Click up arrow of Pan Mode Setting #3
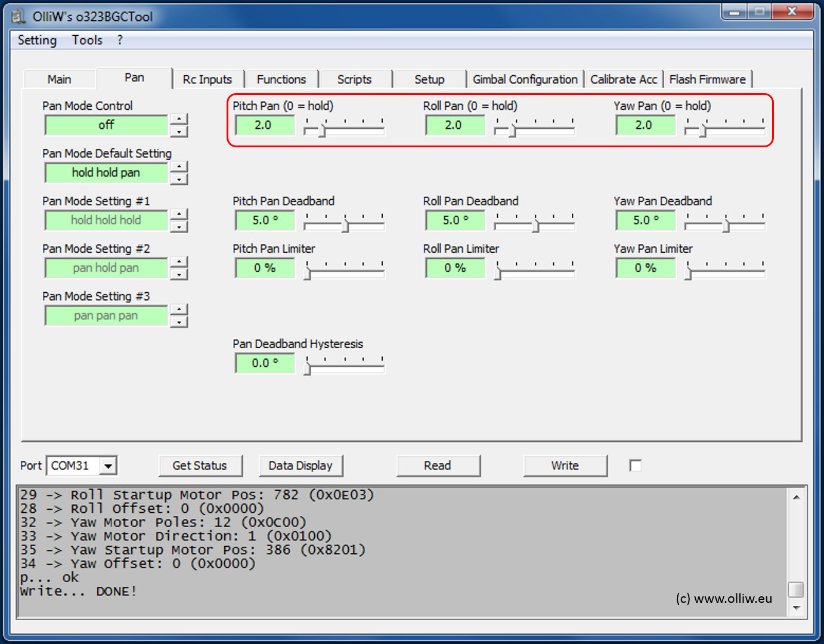This screenshot has width=824, height=644. pyautogui.click(x=179, y=310)
